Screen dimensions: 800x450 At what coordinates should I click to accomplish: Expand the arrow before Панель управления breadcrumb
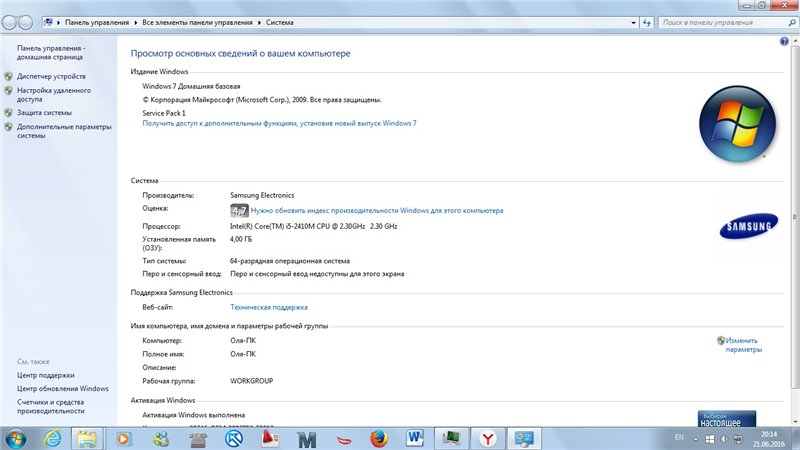coord(59,22)
